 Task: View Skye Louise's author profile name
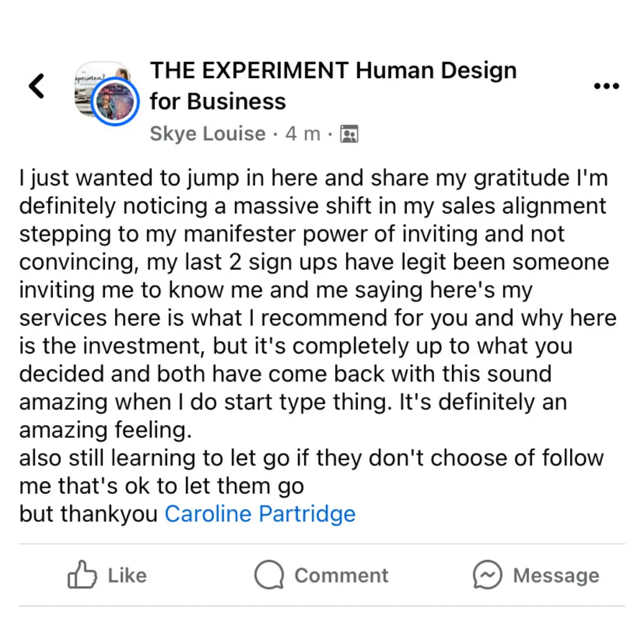[208, 134]
